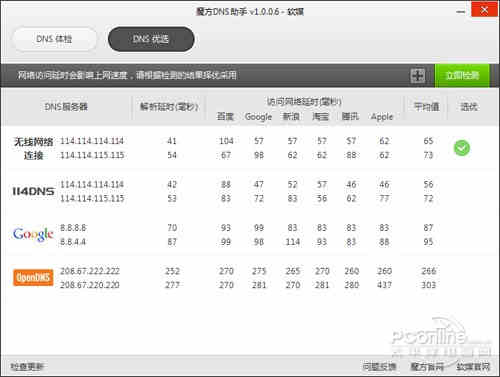Select 114.114.115.115 in 114DNS row
The image size is (500, 377).
click(x=92, y=199)
